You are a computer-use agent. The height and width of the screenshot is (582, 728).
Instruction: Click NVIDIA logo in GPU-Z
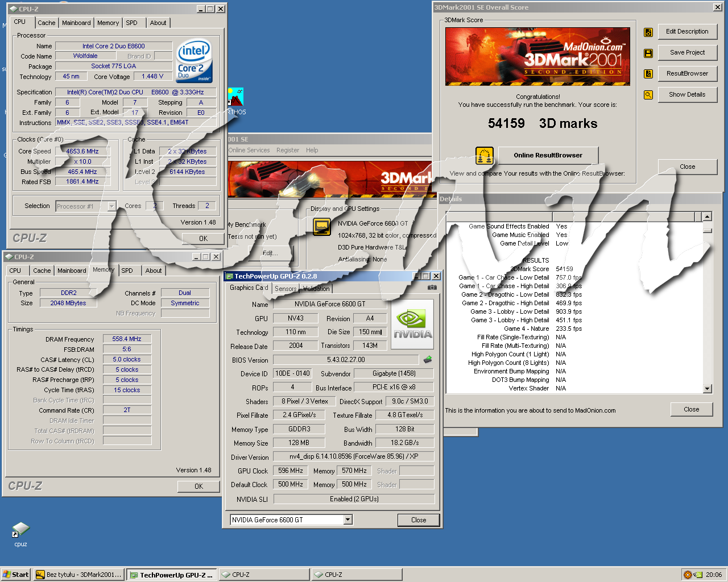point(413,324)
